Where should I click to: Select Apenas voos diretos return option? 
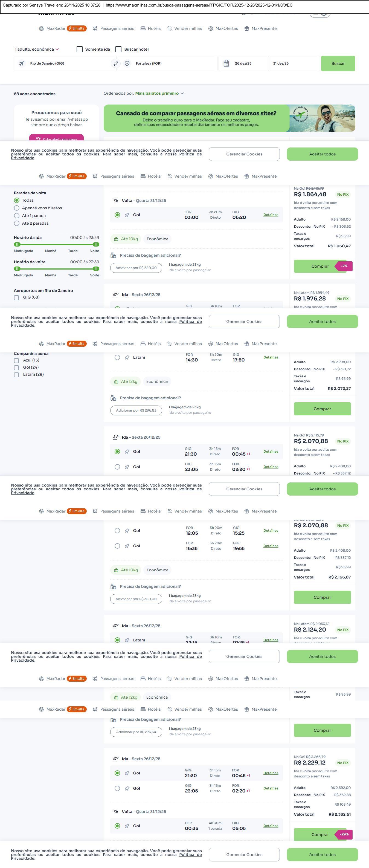click(17, 208)
